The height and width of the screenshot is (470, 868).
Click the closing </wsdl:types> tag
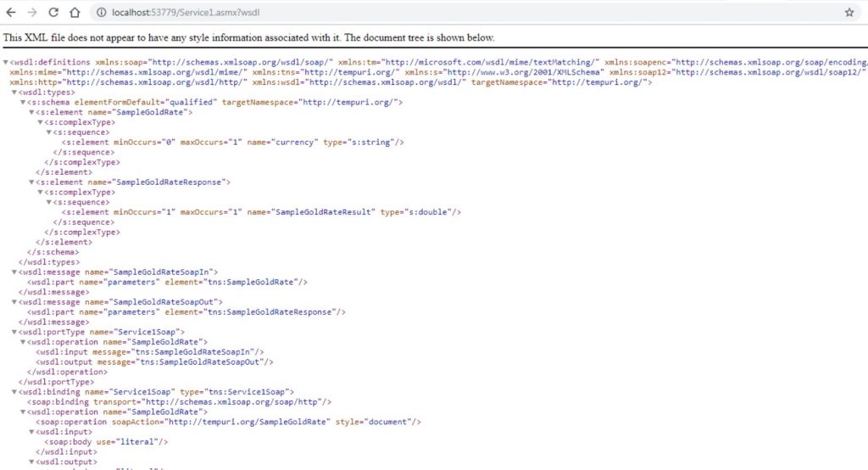tap(49, 261)
